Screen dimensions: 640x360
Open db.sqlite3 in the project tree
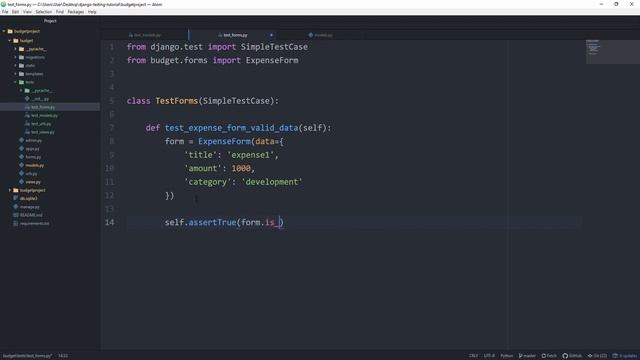(29, 198)
